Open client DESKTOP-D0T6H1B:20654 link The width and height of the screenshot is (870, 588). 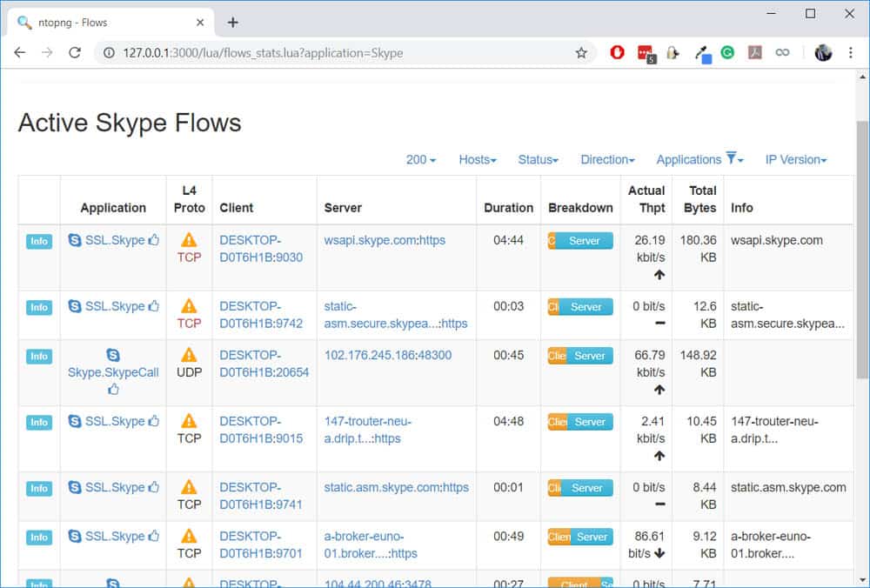click(264, 364)
